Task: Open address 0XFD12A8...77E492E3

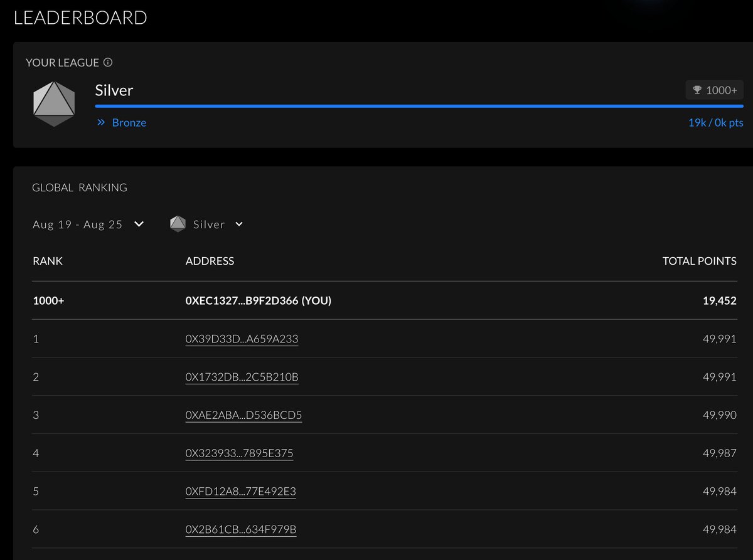Action: (240, 492)
